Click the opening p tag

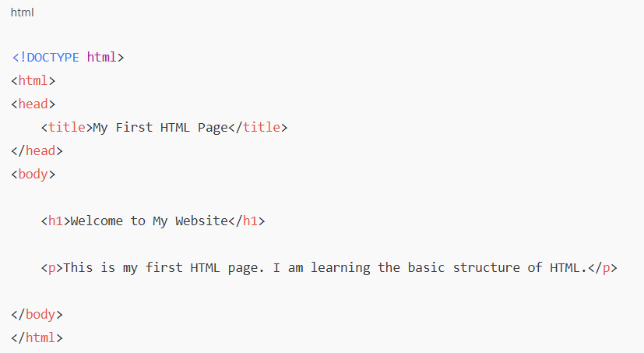(x=51, y=267)
